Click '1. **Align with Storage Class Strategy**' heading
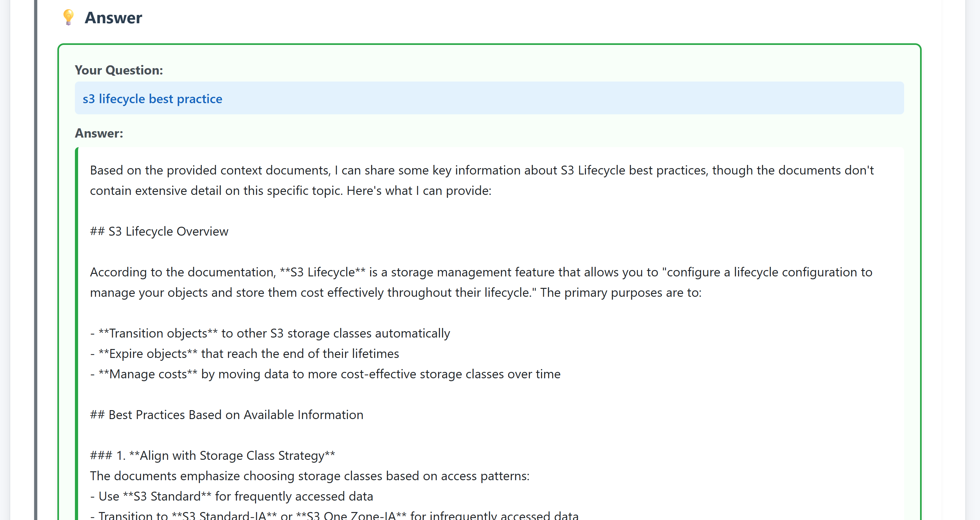This screenshot has height=520, width=980. (x=212, y=456)
